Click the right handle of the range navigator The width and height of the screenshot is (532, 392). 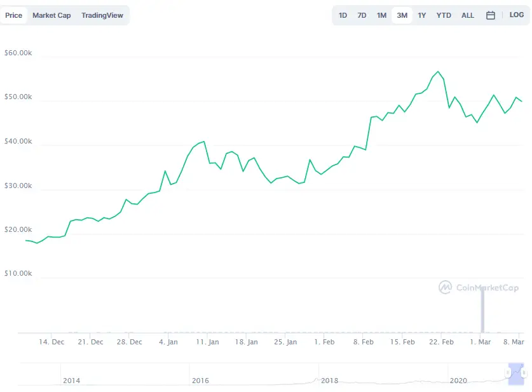[x=524, y=373]
